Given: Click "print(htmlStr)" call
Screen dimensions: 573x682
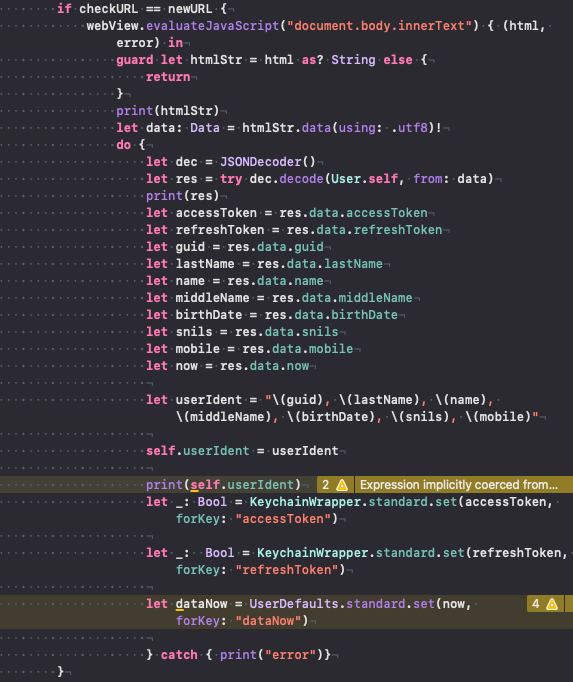Looking at the screenshot, I should point(168,110).
